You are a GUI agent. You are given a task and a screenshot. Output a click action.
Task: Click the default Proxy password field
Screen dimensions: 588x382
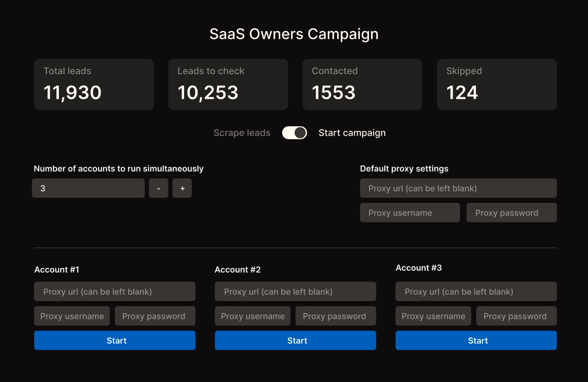(511, 213)
